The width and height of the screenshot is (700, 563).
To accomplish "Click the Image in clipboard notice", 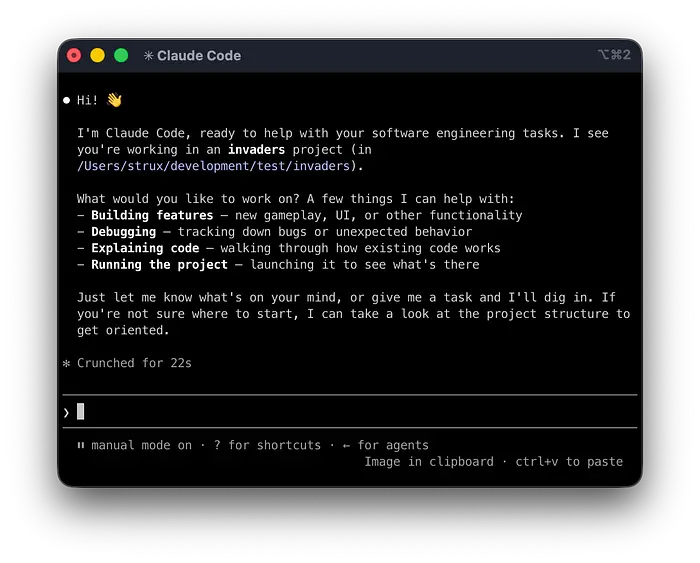I will (429, 462).
